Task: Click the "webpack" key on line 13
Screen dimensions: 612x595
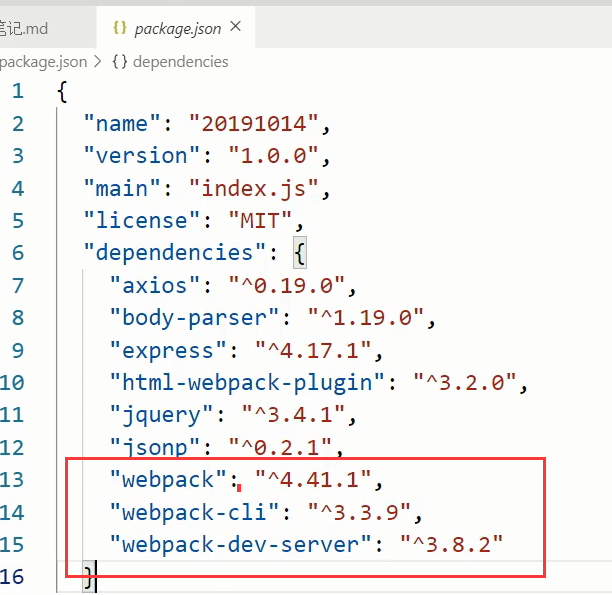Action: coord(168,479)
